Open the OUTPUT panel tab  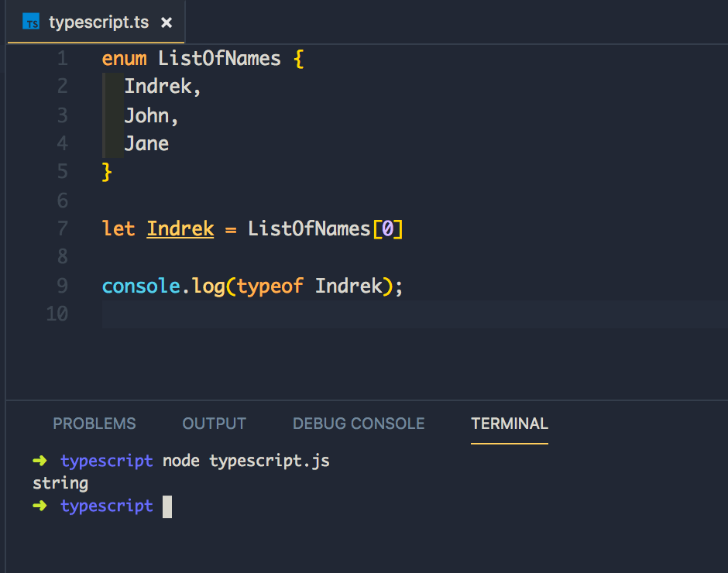point(214,424)
